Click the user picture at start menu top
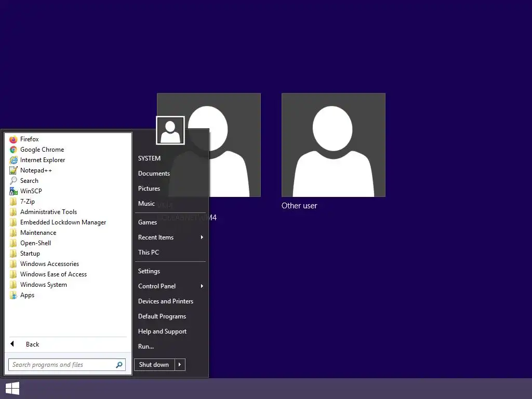The width and height of the screenshot is (532, 399). (x=170, y=130)
